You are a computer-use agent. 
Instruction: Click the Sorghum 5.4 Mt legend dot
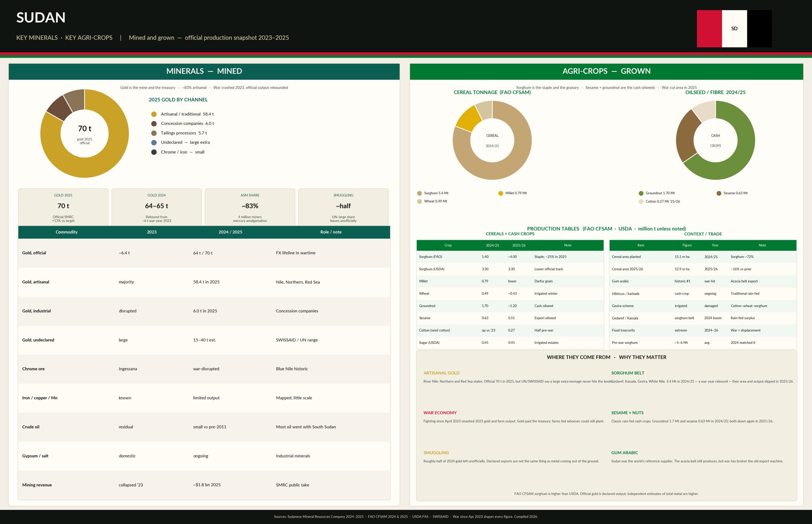coord(419,193)
